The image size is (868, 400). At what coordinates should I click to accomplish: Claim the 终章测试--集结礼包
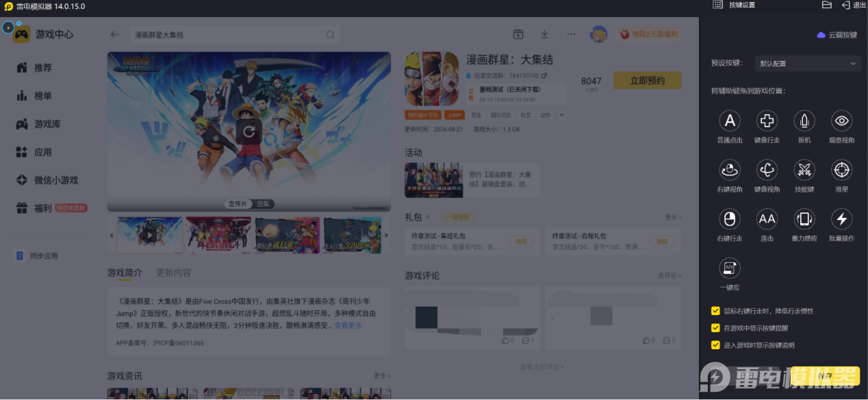click(521, 241)
